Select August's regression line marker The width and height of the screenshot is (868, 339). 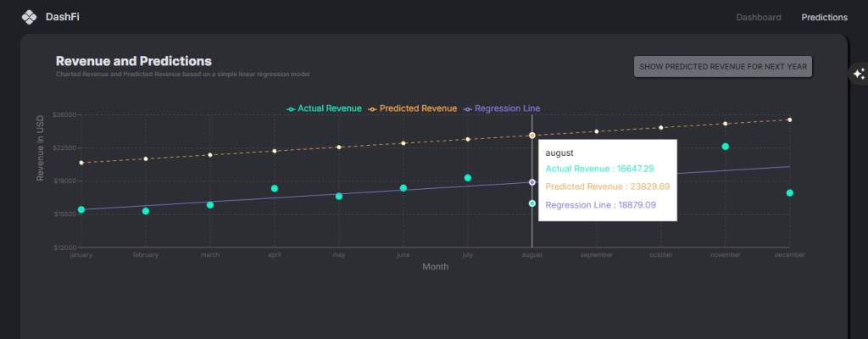coord(532,182)
